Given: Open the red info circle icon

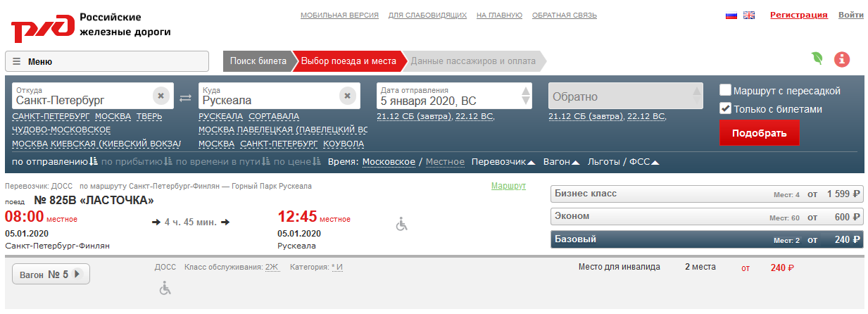Looking at the screenshot, I should (x=842, y=60).
